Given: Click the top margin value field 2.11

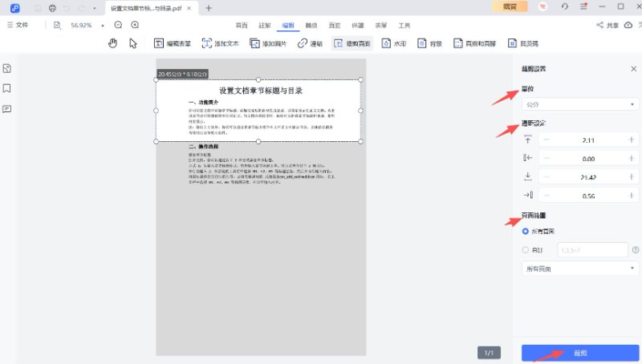Looking at the screenshot, I should (x=588, y=140).
